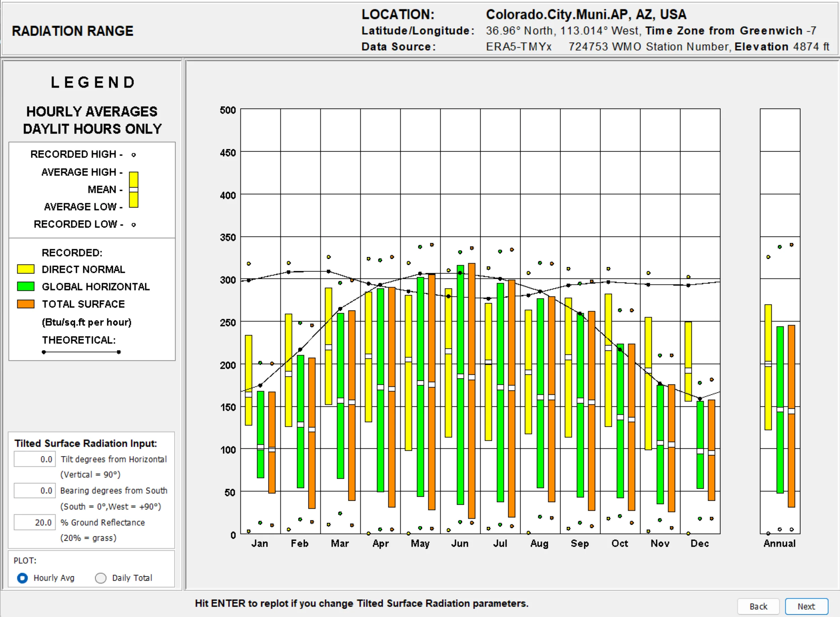
Task: Click the DIRECT NORMAL legend label
Action: pos(83,269)
